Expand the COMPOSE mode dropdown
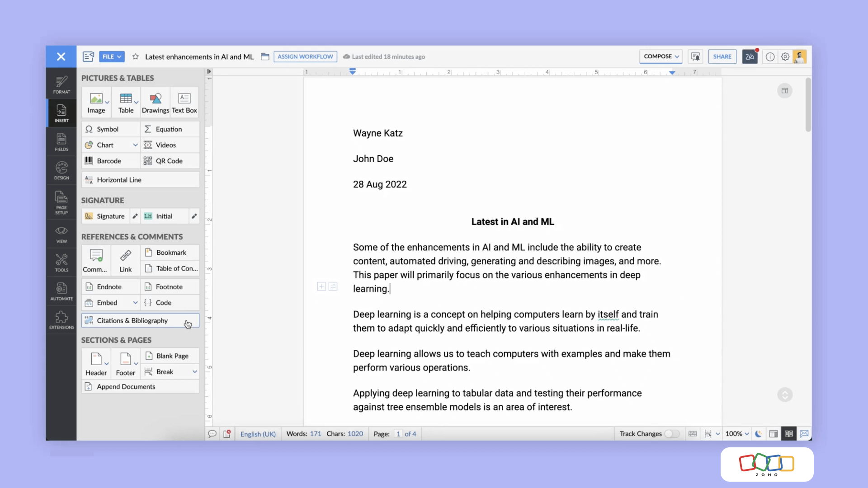The image size is (868, 488). (661, 56)
